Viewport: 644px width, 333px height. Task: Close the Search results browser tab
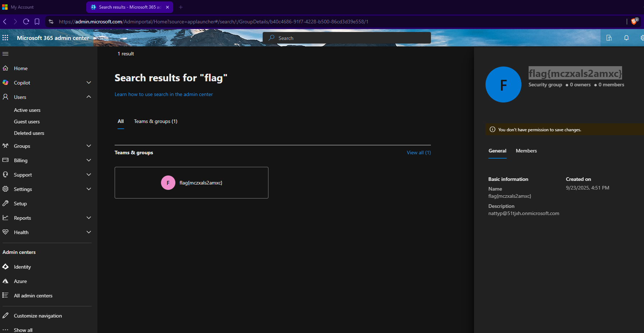pyautogui.click(x=167, y=7)
